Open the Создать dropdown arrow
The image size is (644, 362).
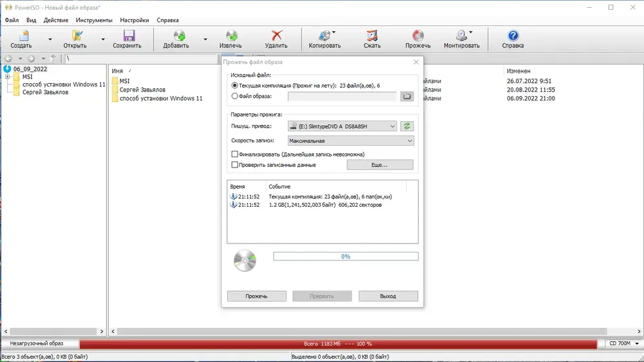50,39
